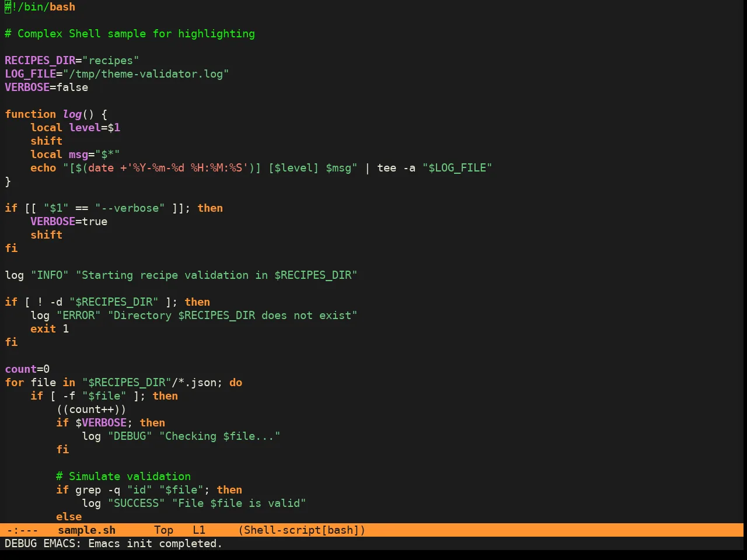Click the VERBOSE=false line
Viewport: 747px width, 560px height.
pyautogui.click(x=46, y=87)
